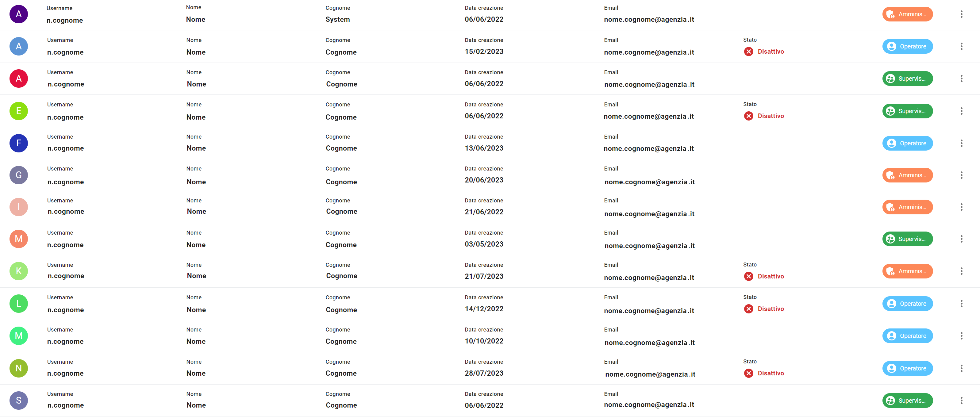980x418 pixels.
Task: Open three-dot menu for the System user
Action: point(961,14)
